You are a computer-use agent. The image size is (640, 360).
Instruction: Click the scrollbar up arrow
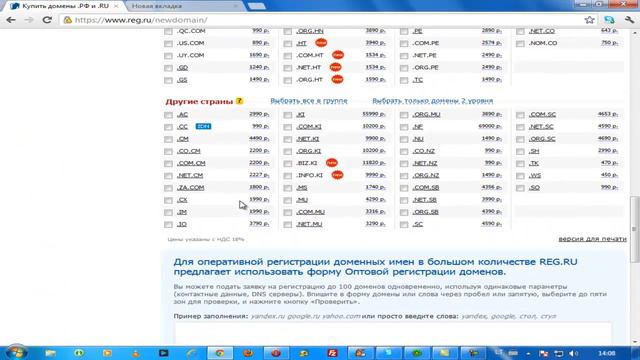(634, 33)
